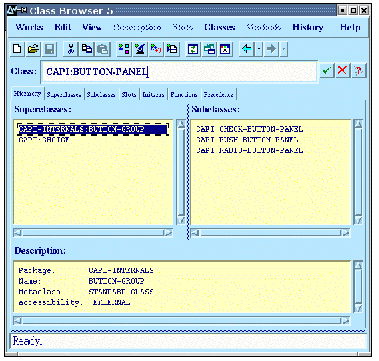Open the History menu

[x=307, y=27]
